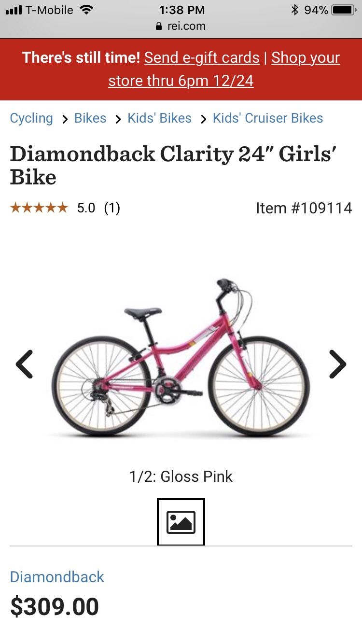Screen dimensions: 362x644
Task: Tap the Wi-Fi signal icon
Action: click(86, 10)
